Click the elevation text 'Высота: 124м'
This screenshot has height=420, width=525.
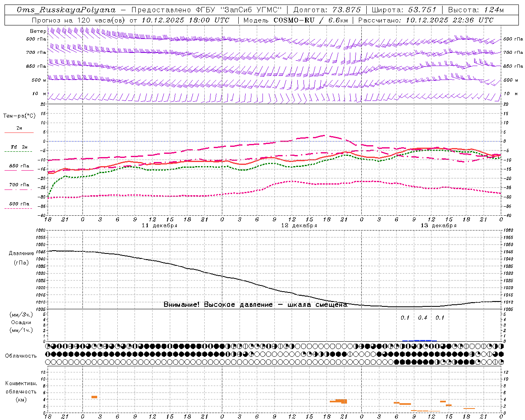coord(476,10)
